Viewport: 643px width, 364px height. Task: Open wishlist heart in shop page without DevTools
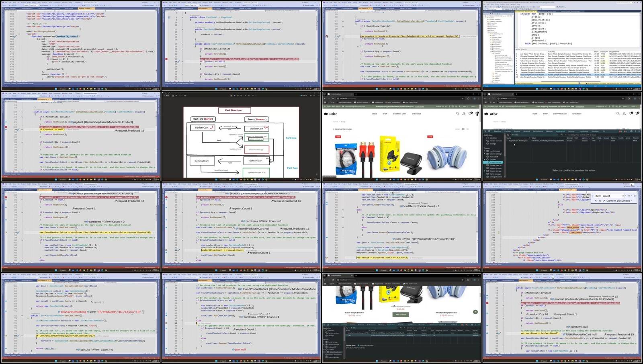470,114
